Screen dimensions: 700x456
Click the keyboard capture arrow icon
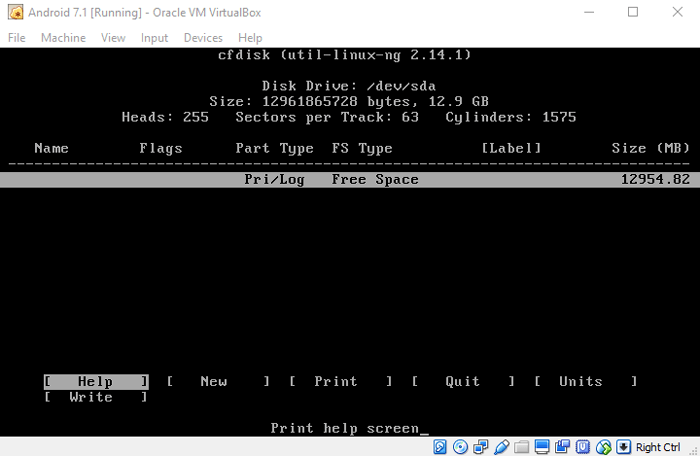(x=624, y=447)
